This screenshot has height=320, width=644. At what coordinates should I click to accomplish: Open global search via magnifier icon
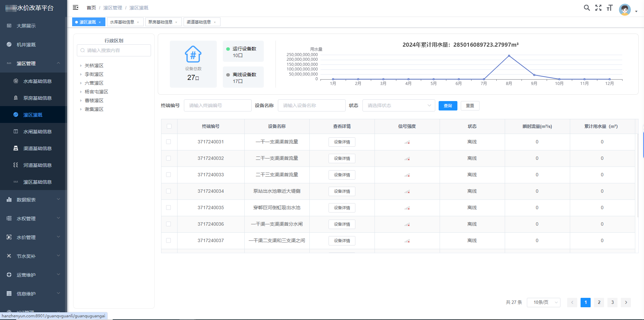pyautogui.click(x=587, y=7)
